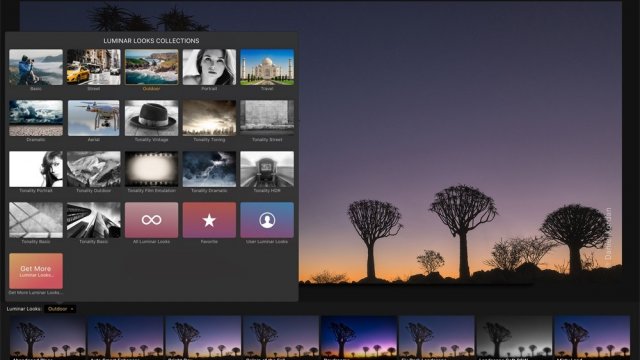Open the Tonality Film Emulation collection

click(x=151, y=169)
